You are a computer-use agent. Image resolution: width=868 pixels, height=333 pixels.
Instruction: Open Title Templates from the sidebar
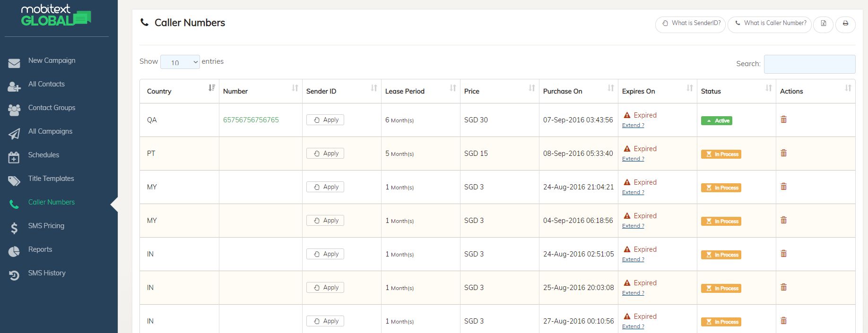click(51, 179)
